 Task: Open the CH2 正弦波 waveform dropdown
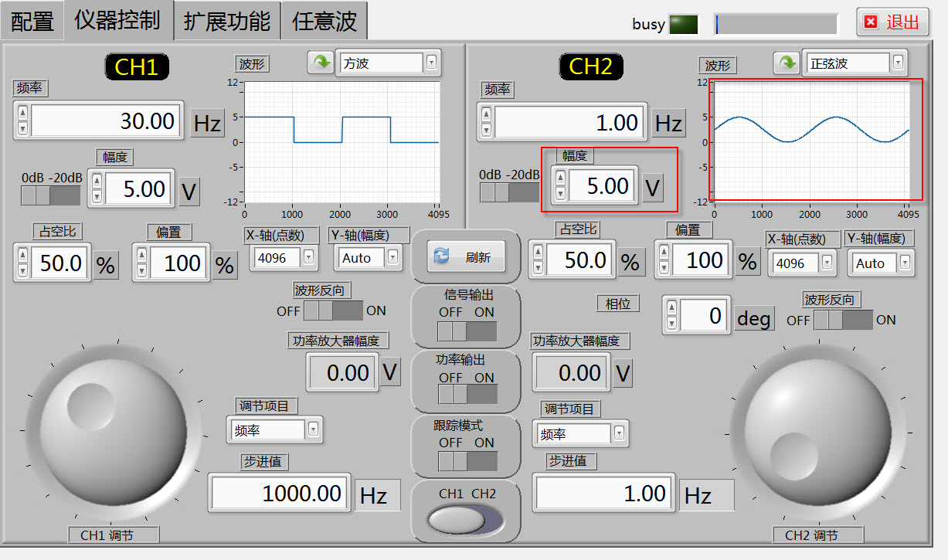pyautogui.click(x=898, y=63)
